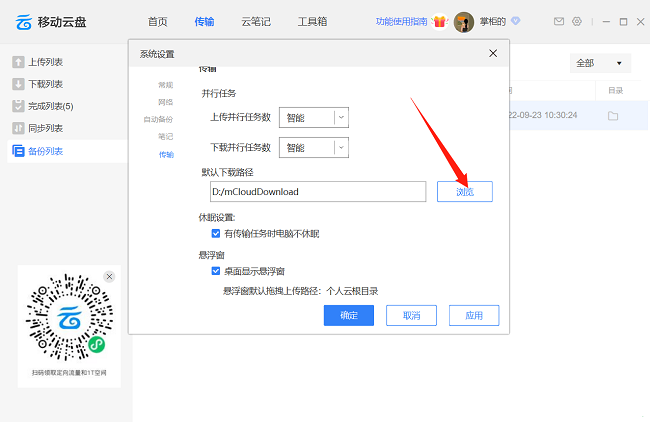Open the gift box promotion icon
This screenshot has width=650, height=422.
coord(439,22)
